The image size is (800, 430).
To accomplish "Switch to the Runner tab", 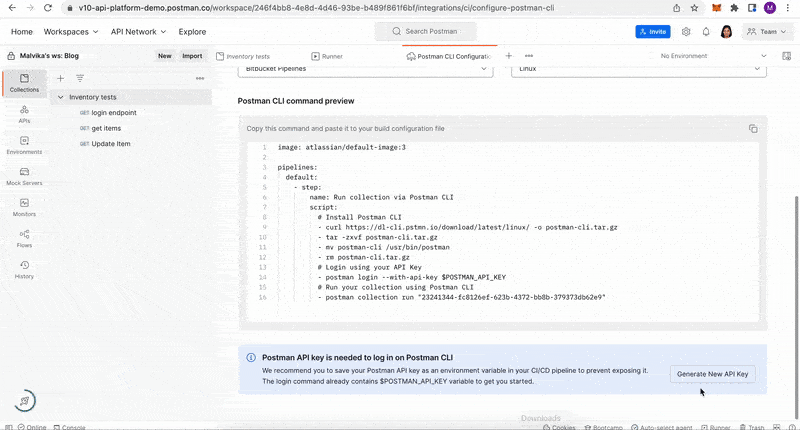I will tap(327, 56).
